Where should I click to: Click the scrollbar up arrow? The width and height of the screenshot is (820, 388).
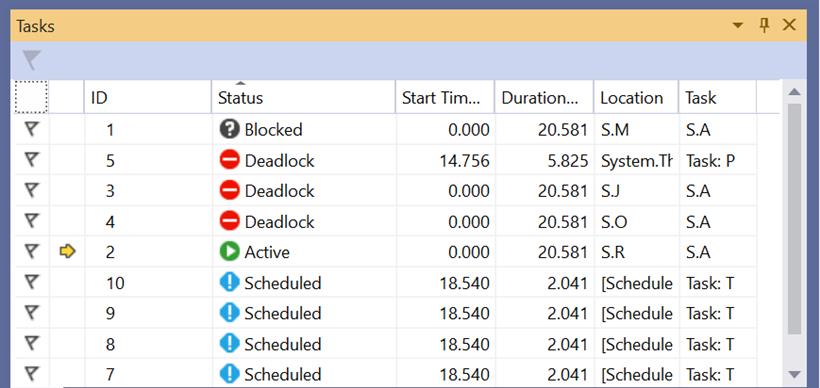tap(794, 92)
